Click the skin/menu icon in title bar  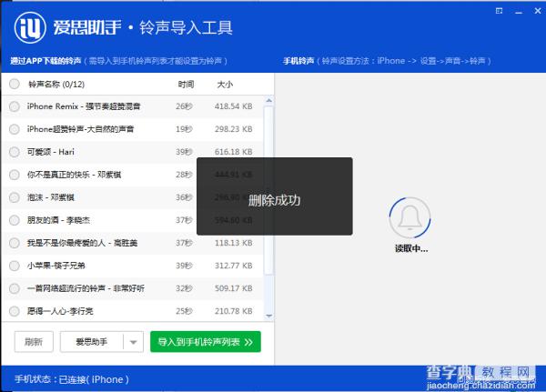(499, 11)
